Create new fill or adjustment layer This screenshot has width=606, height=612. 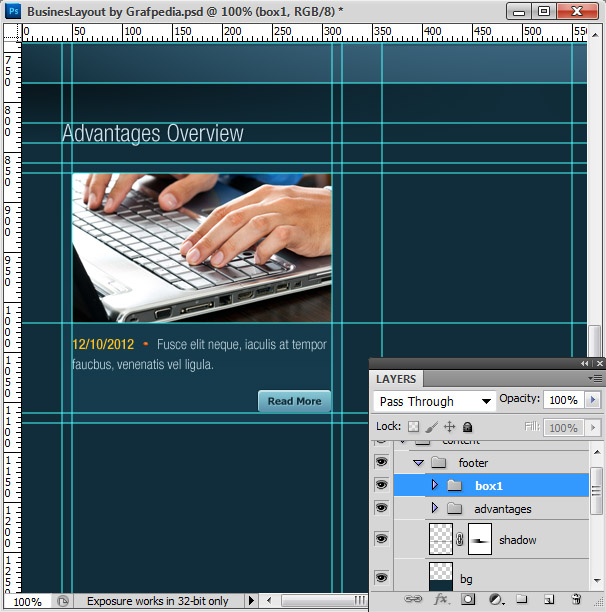pyautogui.click(x=496, y=599)
